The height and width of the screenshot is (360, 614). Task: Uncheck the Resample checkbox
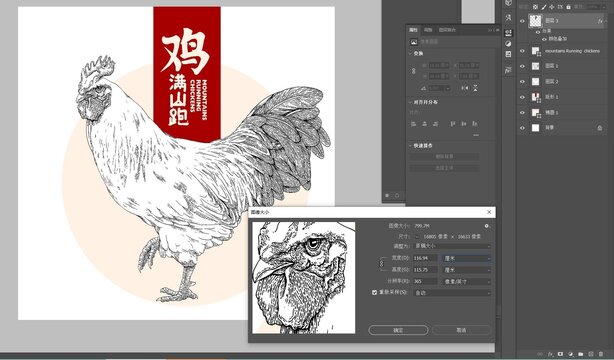tap(374, 293)
